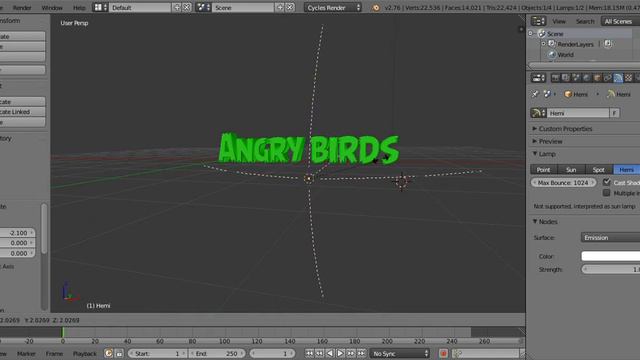
Task: Set lamp type to Sun
Action: click(571, 169)
